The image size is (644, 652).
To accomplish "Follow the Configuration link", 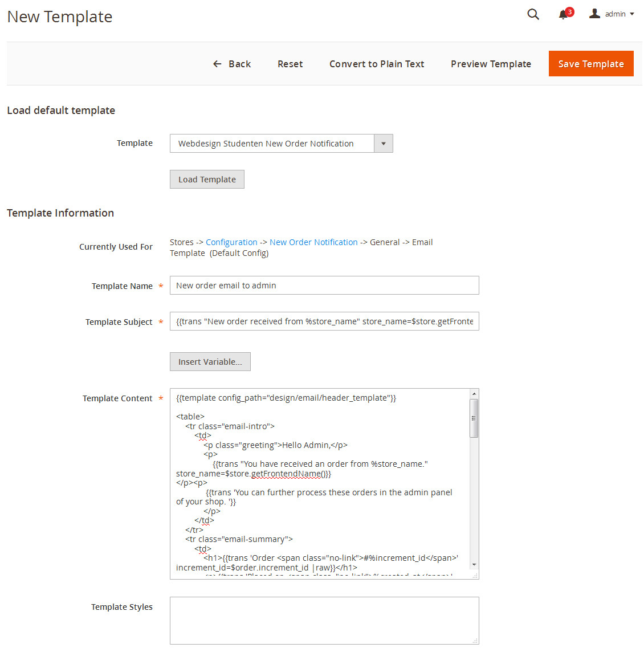I will [231, 242].
